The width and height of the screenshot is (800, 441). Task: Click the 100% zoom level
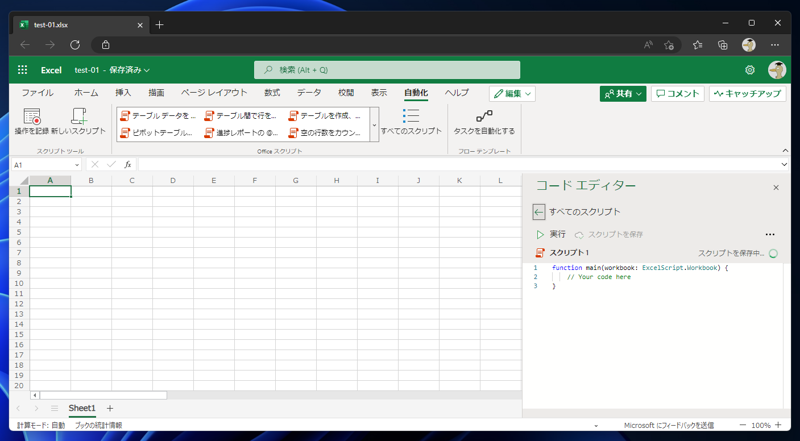point(760,425)
